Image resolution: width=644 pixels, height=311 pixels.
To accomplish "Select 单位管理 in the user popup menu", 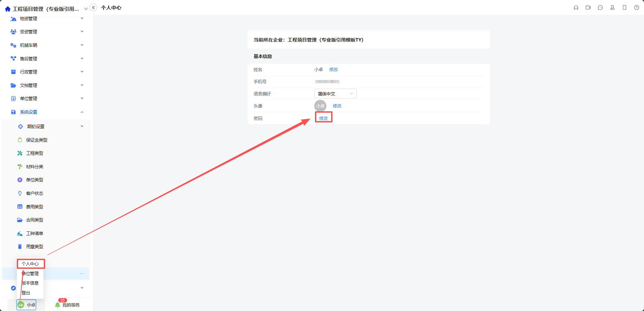I will point(30,274).
